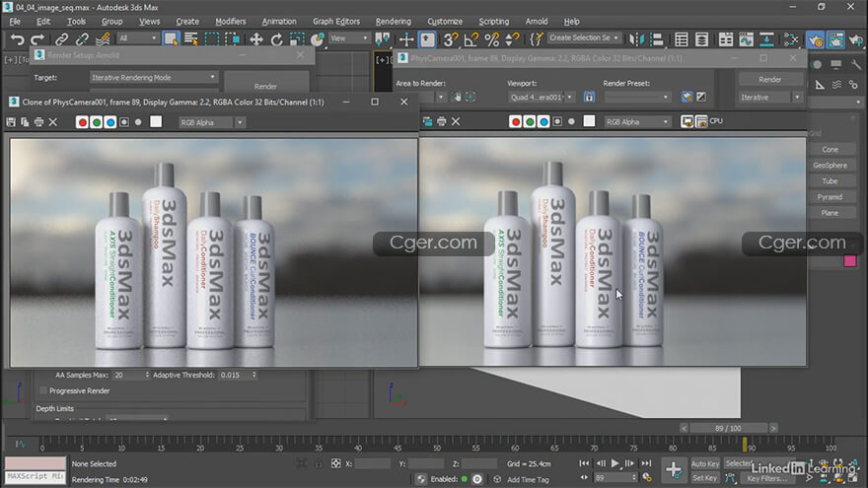The image size is (868, 488).
Task: Open the selection filter All dropdown
Action: 137,38
